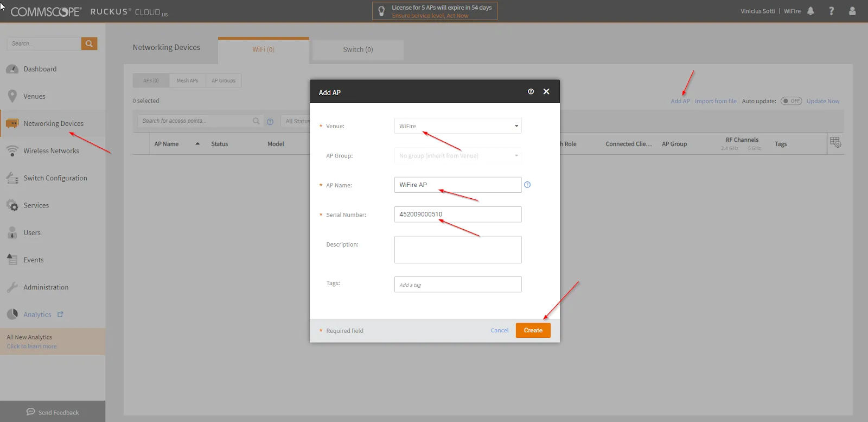Sort by the AP Name column arrow

pyautogui.click(x=197, y=144)
